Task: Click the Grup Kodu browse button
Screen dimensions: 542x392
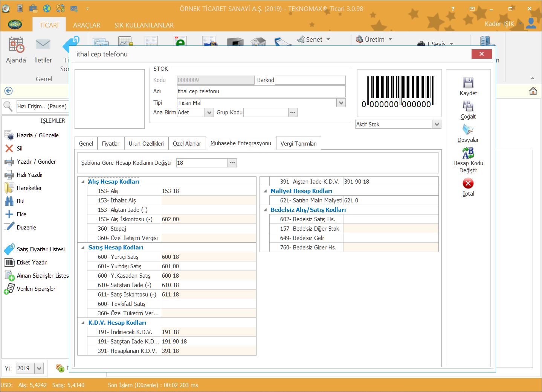Action: point(293,112)
